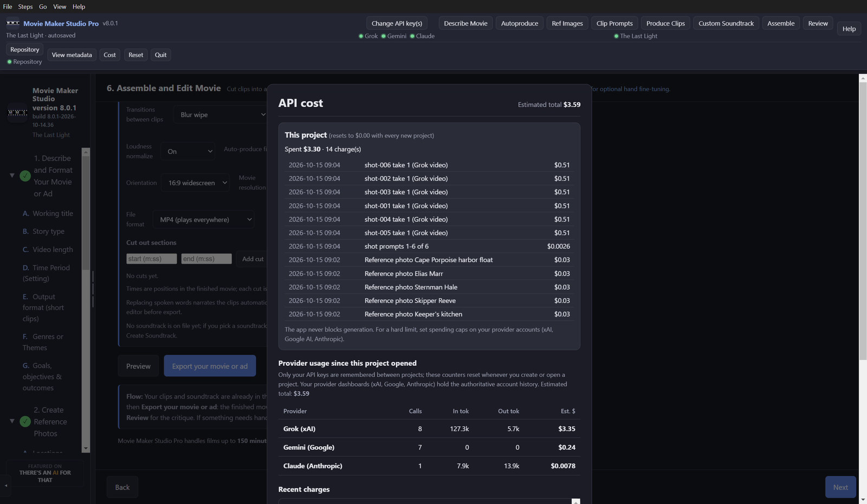
Task: Click the Back button
Action: click(122, 487)
